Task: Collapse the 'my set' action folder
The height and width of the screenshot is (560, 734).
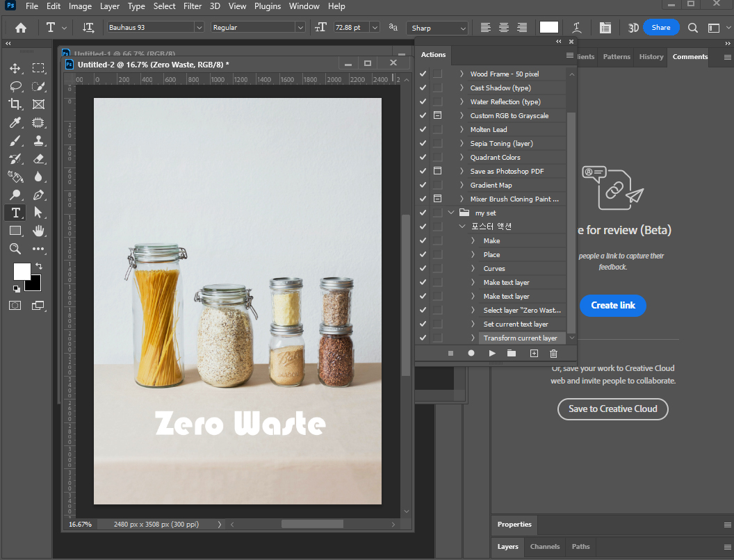Action: pos(451,213)
